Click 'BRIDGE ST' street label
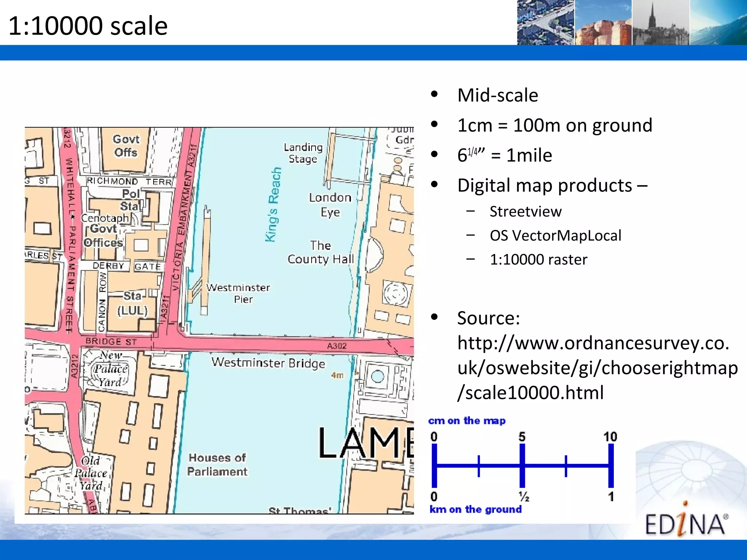The height and width of the screenshot is (560, 747). [x=111, y=342]
